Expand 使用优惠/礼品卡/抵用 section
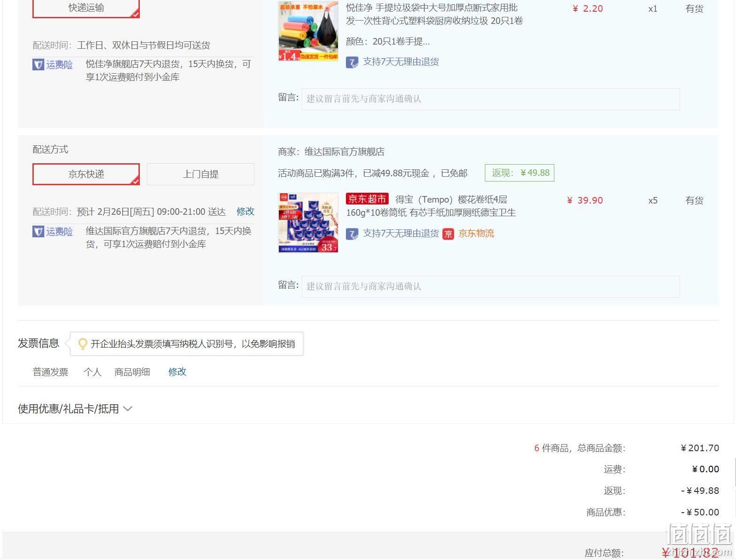This screenshot has height=560, width=736. [75, 409]
